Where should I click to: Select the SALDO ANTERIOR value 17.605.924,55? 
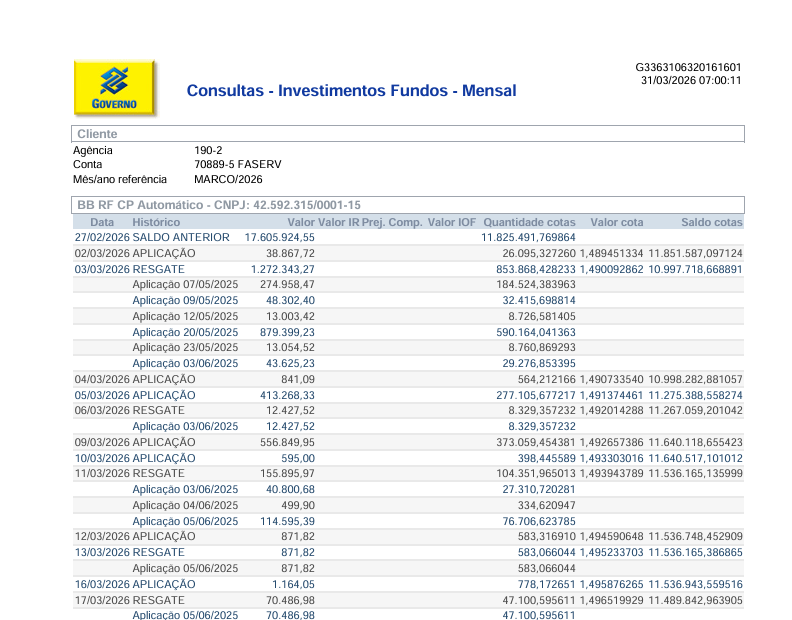pos(280,237)
